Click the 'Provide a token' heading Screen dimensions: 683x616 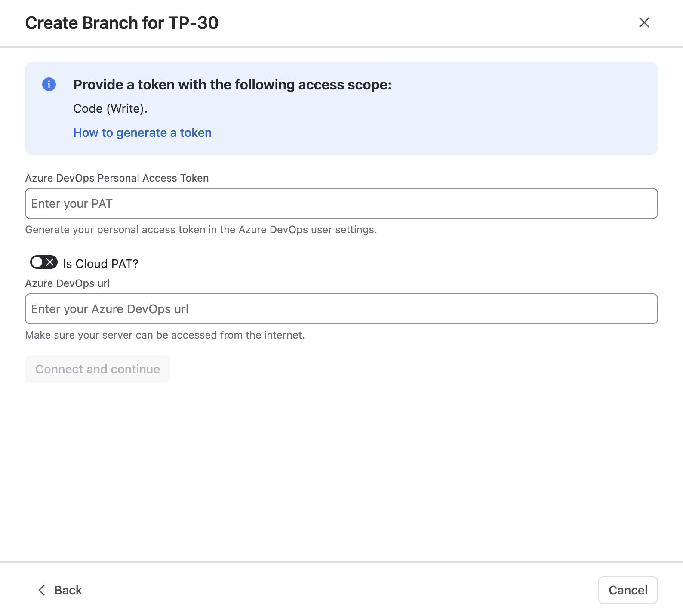tap(233, 85)
